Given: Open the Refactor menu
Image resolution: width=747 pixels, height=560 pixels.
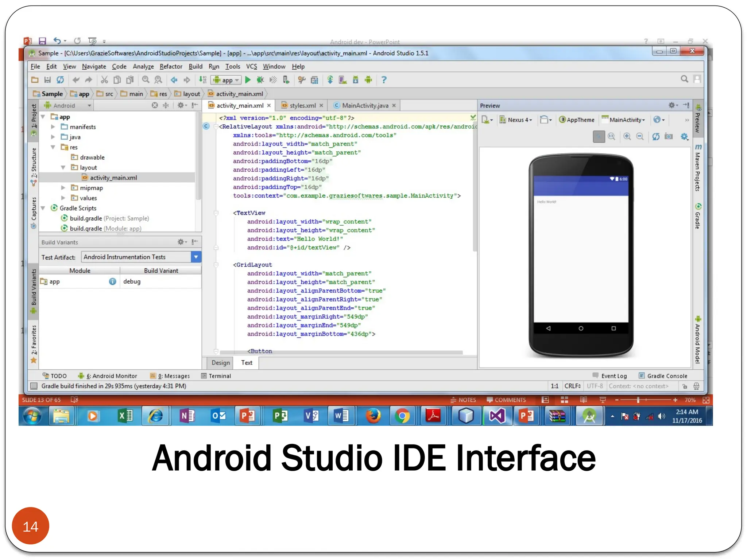Looking at the screenshot, I should [x=171, y=66].
